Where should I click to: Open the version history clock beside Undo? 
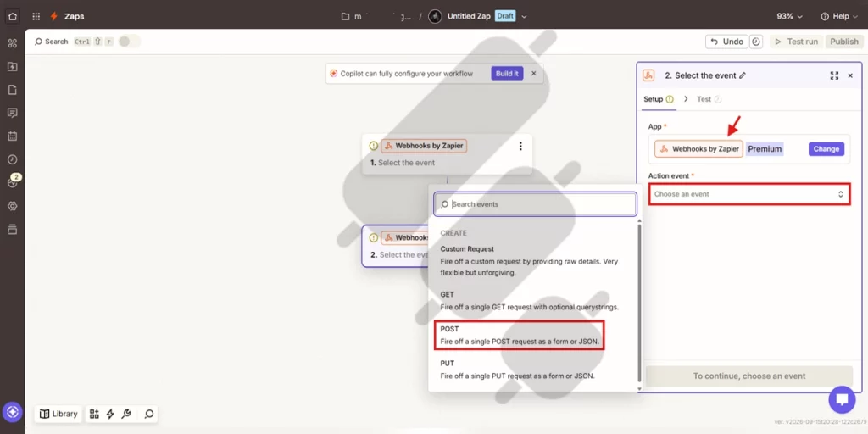click(756, 42)
